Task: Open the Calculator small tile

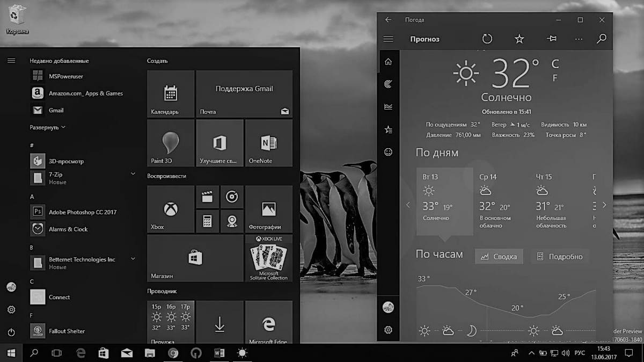Action: point(207,221)
